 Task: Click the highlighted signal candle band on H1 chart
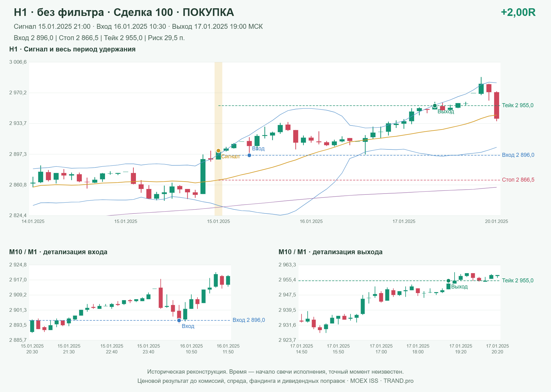218,139
